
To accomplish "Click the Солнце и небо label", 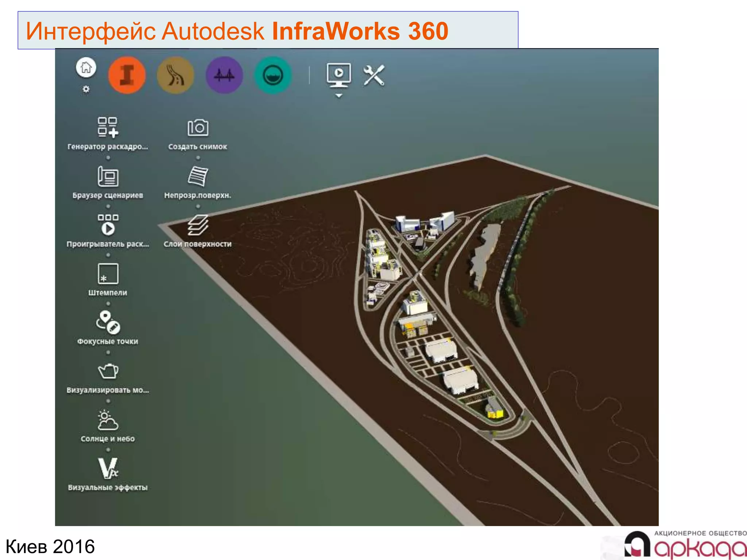I will (108, 439).
